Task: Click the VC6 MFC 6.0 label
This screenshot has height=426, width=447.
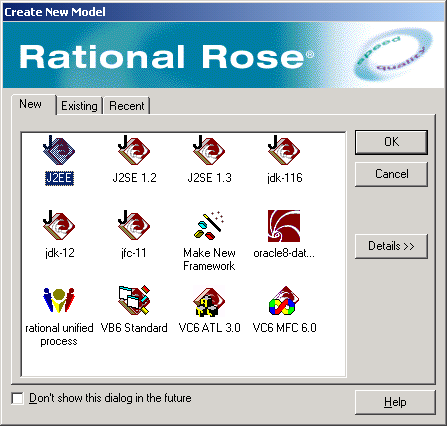Action: 284,328
